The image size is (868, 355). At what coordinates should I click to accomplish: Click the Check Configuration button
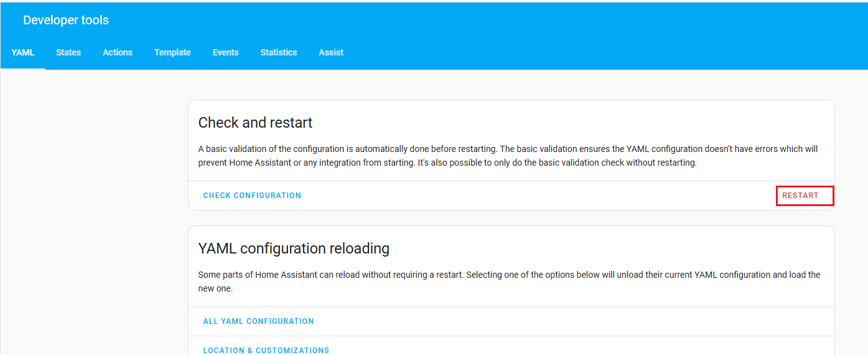coord(252,196)
